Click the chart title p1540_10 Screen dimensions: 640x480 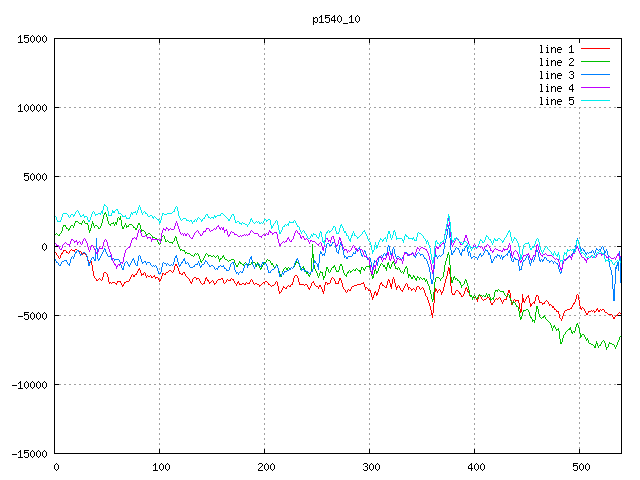coord(336,19)
